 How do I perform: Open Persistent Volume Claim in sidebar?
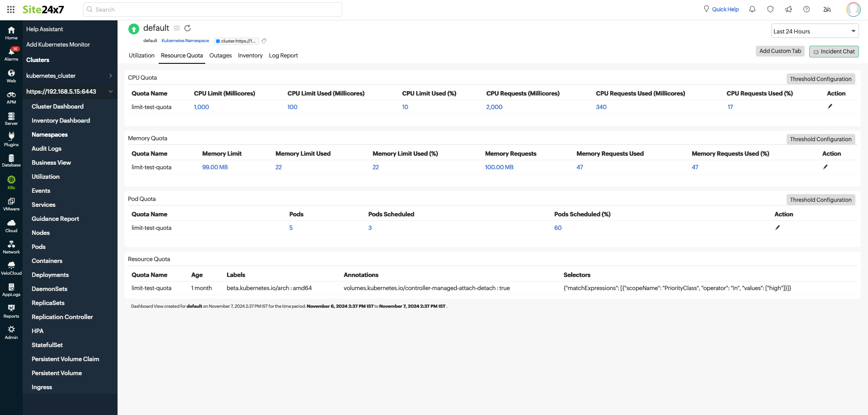pyautogui.click(x=66, y=359)
